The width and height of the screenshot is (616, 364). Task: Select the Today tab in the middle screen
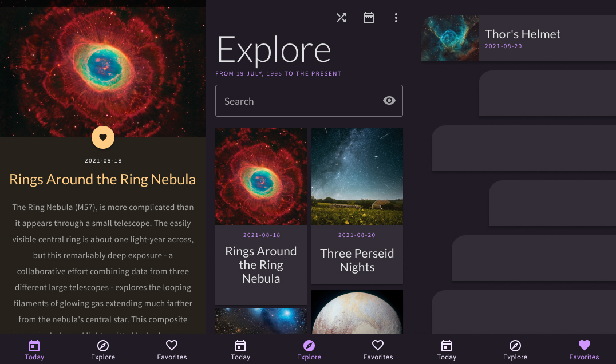tap(240, 350)
